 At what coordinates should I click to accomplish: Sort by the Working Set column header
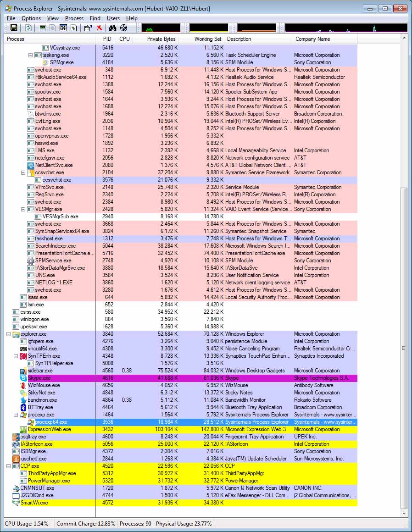pos(201,39)
